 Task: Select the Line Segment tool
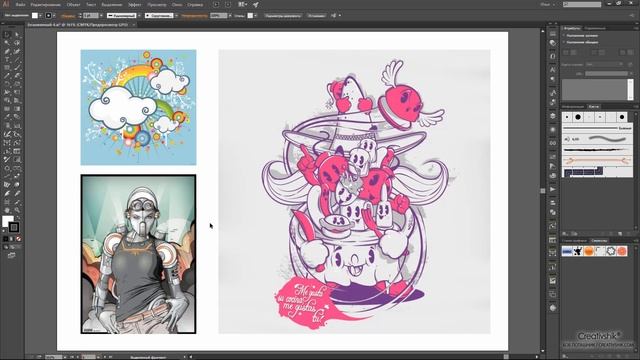[17, 60]
